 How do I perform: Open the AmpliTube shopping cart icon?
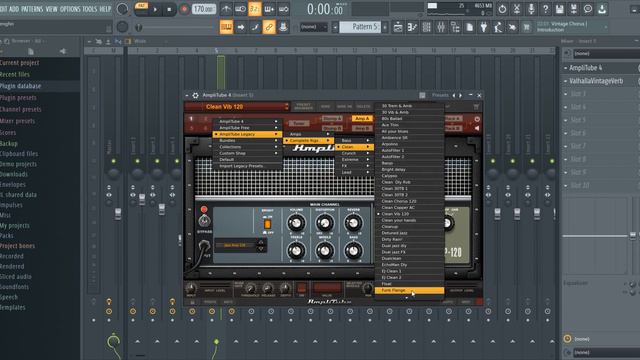tap(476, 107)
